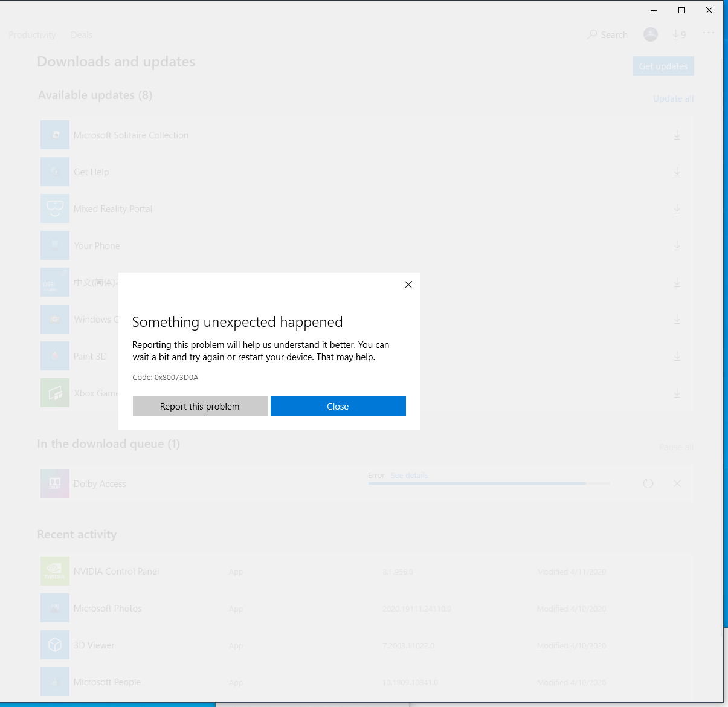Screen dimensions: 728x707
Task: Click the Dolby Access app name
Action: coord(100,484)
